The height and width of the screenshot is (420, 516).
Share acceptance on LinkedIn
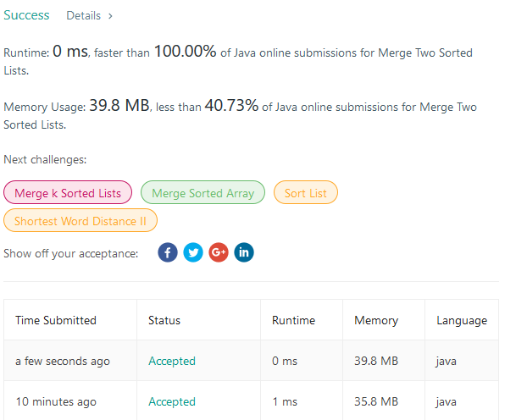click(x=244, y=252)
